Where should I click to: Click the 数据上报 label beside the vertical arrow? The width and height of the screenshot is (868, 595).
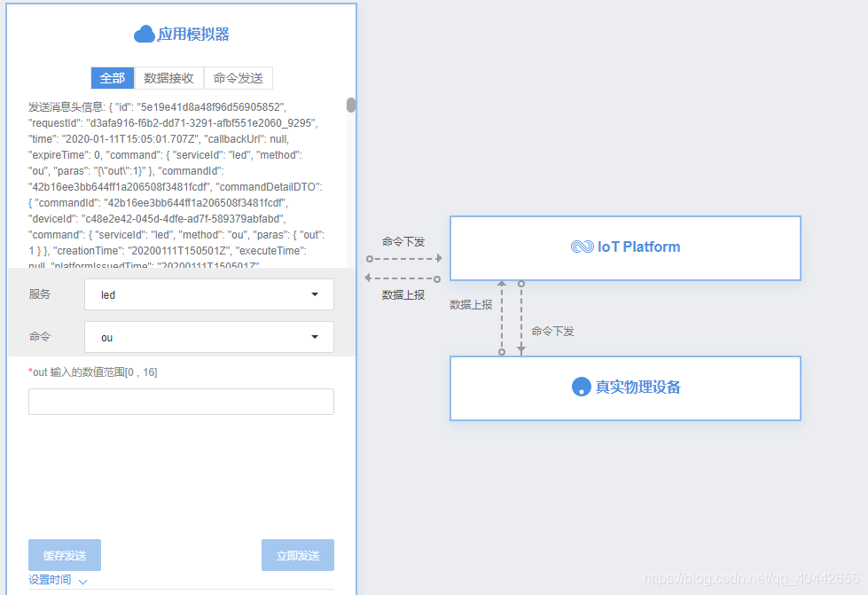pyautogui.click(x=471, y=305)
